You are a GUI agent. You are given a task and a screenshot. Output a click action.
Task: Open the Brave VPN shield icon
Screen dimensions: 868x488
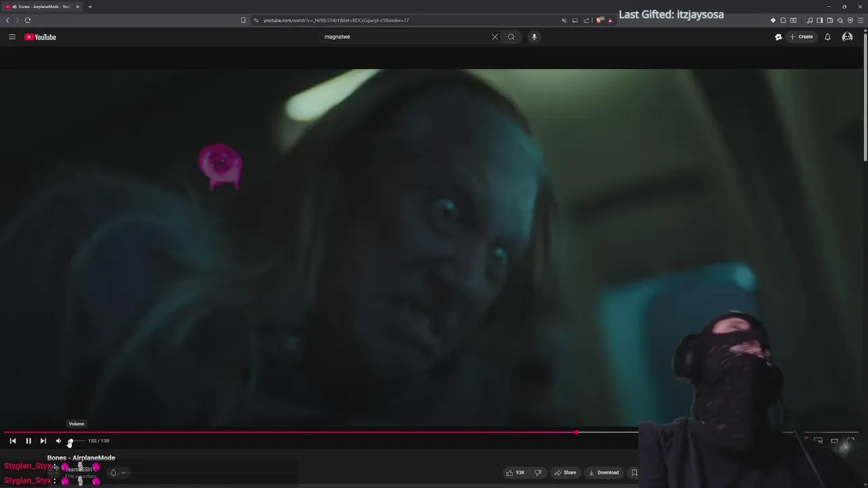click(850, 20)
